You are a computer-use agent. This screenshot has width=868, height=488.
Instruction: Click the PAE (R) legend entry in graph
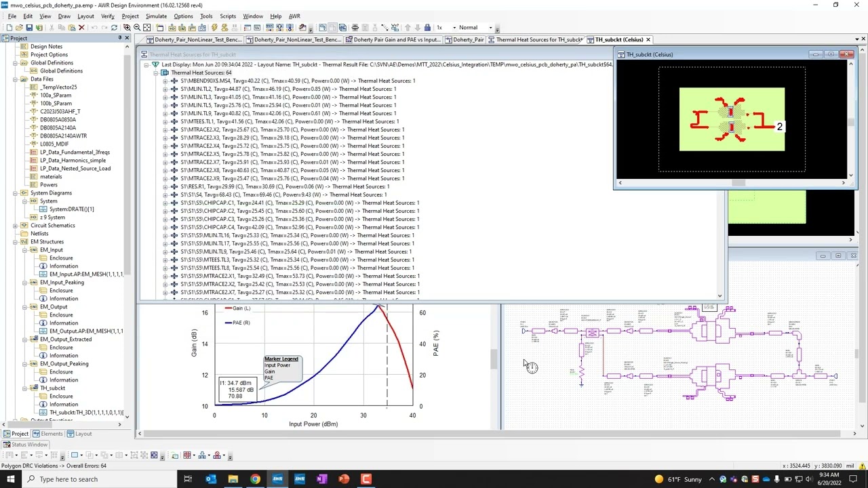[x=237, y=323]
